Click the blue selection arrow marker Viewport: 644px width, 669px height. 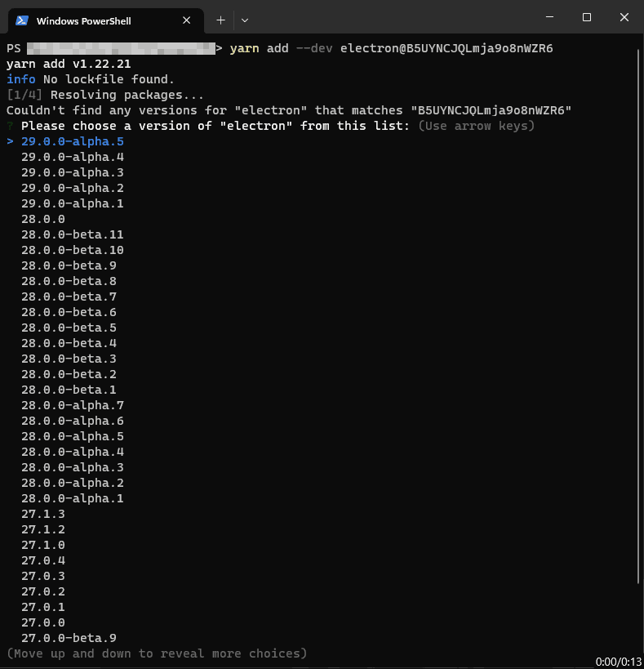click(9, 140)
